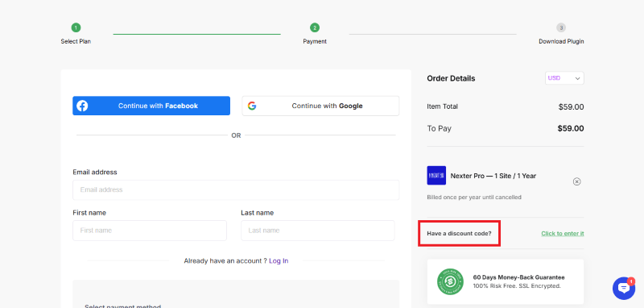Click the Order Details heading
The image size is (644, 308).
(x=451, y=78)
